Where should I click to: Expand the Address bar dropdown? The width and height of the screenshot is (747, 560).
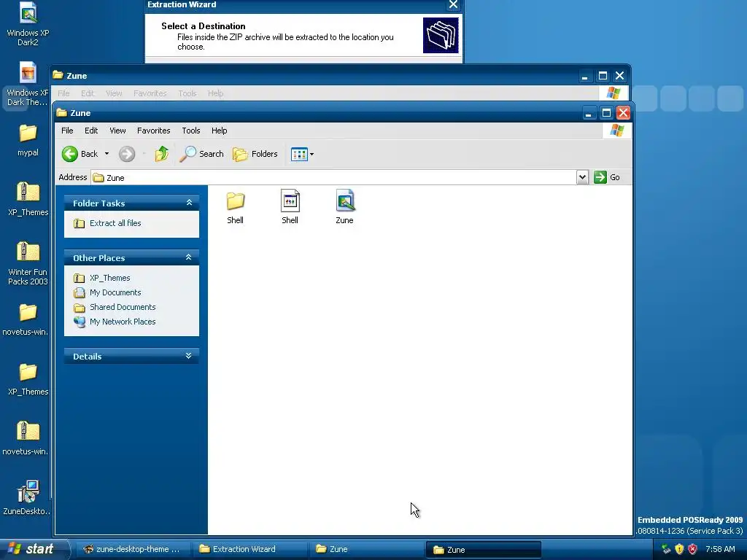click(x=582, y=177)
